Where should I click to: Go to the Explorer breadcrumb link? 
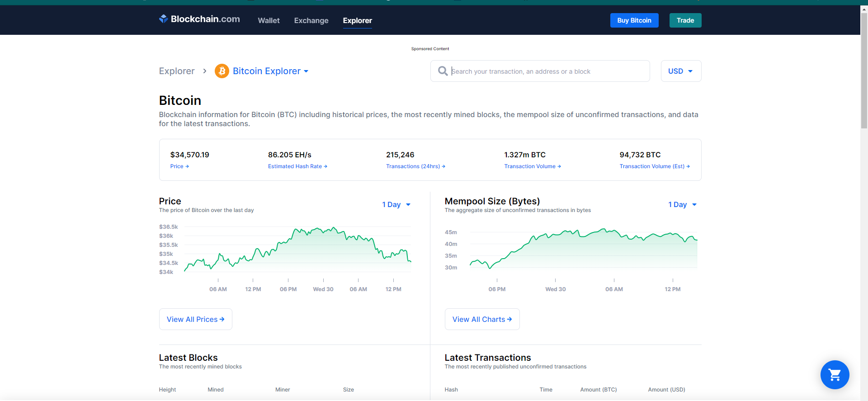click(177, 71)
